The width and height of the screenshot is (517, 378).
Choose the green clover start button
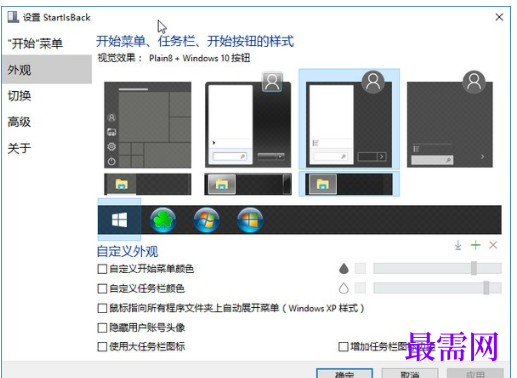coord(163,220)
